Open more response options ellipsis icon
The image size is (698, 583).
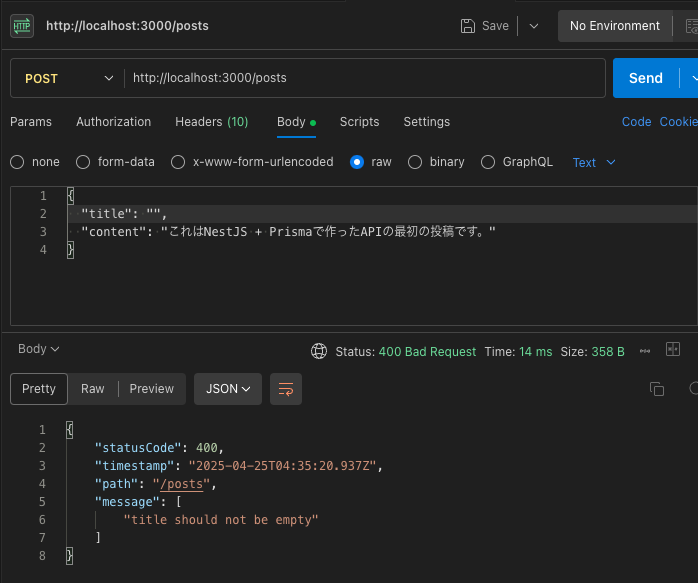645,351
